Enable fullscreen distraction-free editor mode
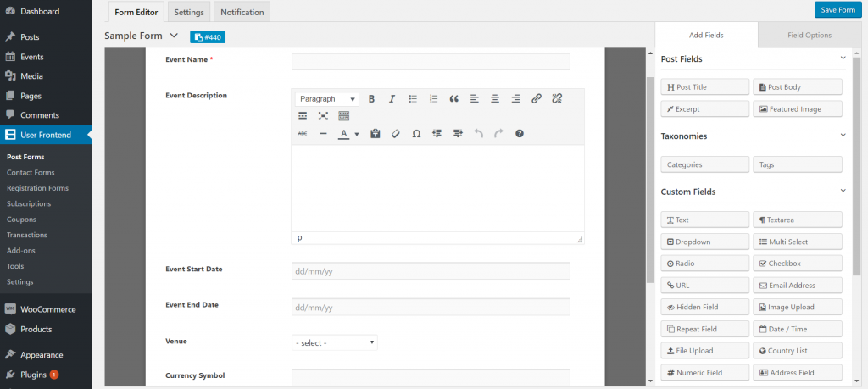Image resolution: width=868 pixels, height=389 pixels. point(323,116)
